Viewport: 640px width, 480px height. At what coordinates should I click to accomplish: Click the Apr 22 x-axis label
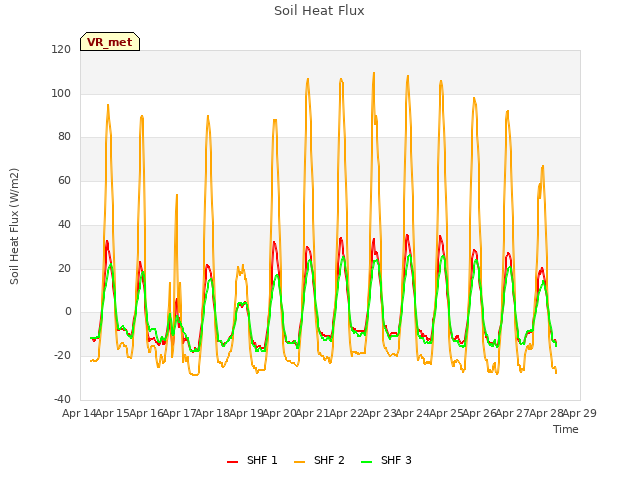pyautogui.click(x=346, y=413)
